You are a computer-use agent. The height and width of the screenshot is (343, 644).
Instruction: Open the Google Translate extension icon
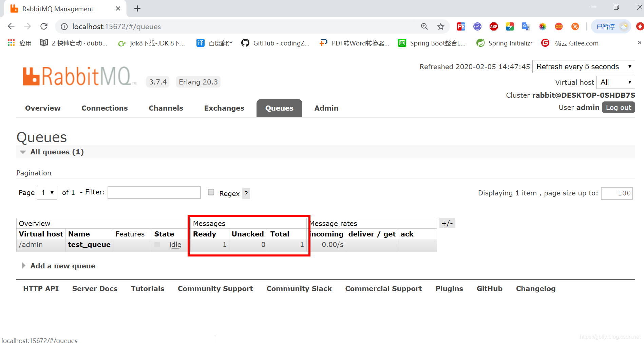click(x=526, y=26)
